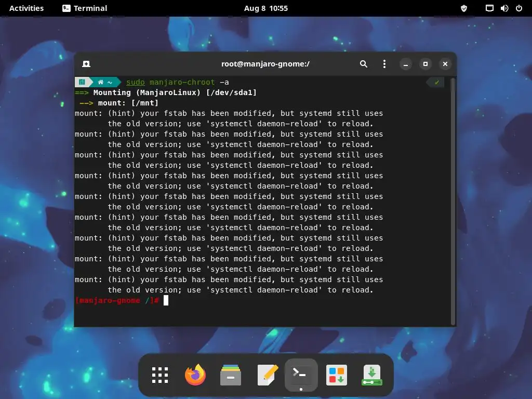
Task: Click the 'Mounting (ManjaroLinux) [/dev/sda1]' line
Action: [175, 92]
